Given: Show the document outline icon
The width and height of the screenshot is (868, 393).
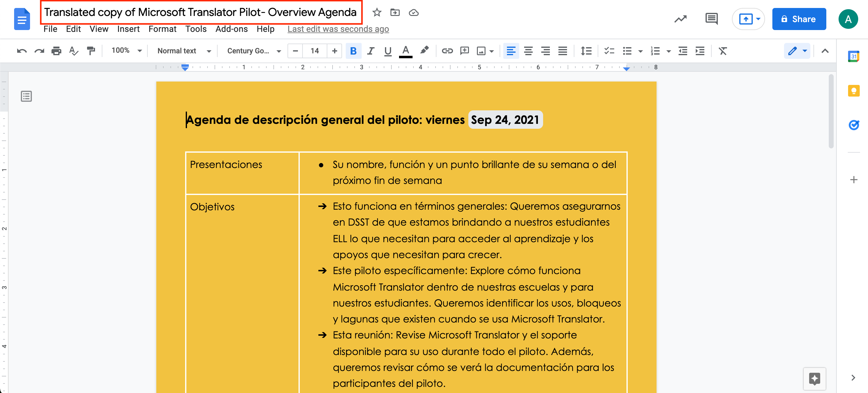Looking at the screenshot, I should click(26, 96).
